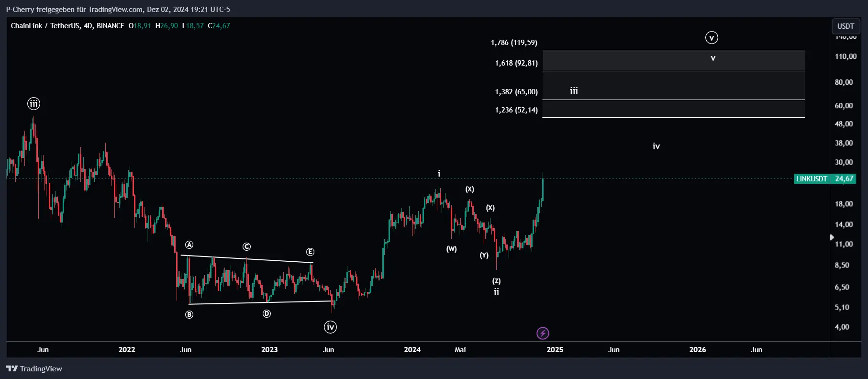Click the 5,10 price axis label
Viewport: 868px width, 379px height.
[x=842, y=307]
